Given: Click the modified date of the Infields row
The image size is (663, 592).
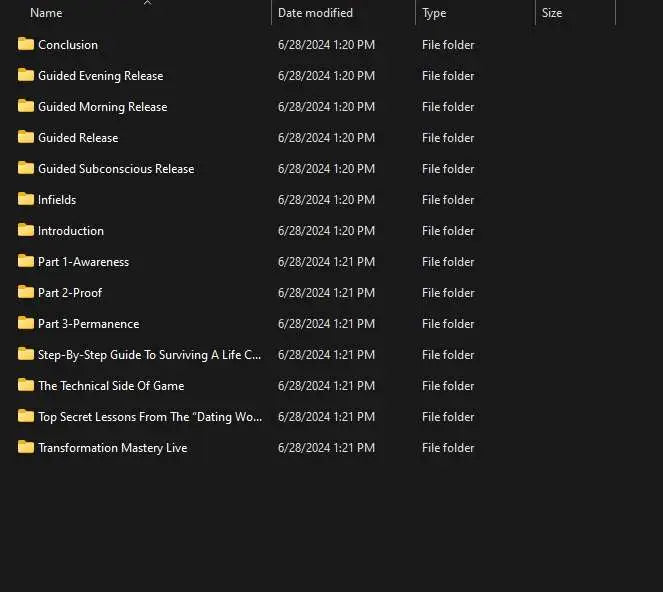Looking at the screenshot, I should 326,200.
